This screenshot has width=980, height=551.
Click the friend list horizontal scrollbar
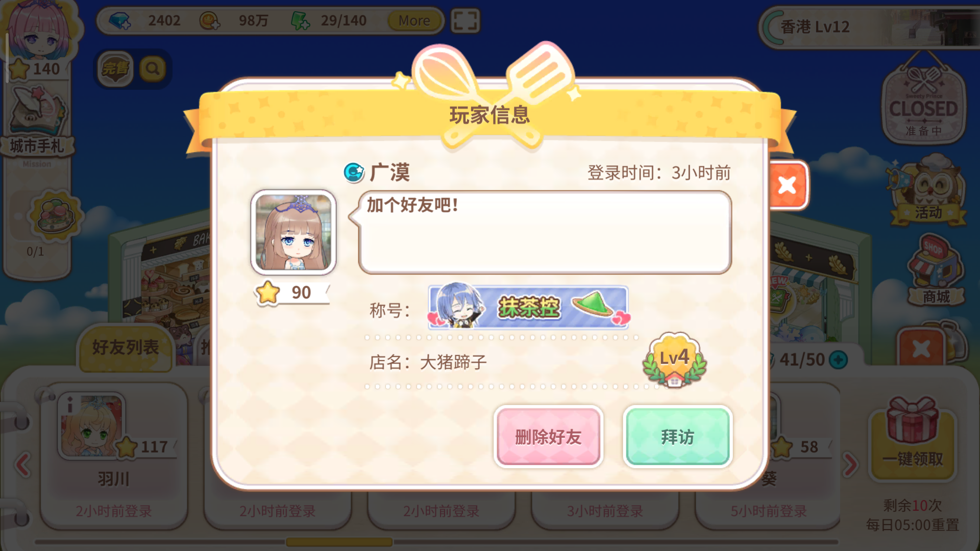[436, 542]
